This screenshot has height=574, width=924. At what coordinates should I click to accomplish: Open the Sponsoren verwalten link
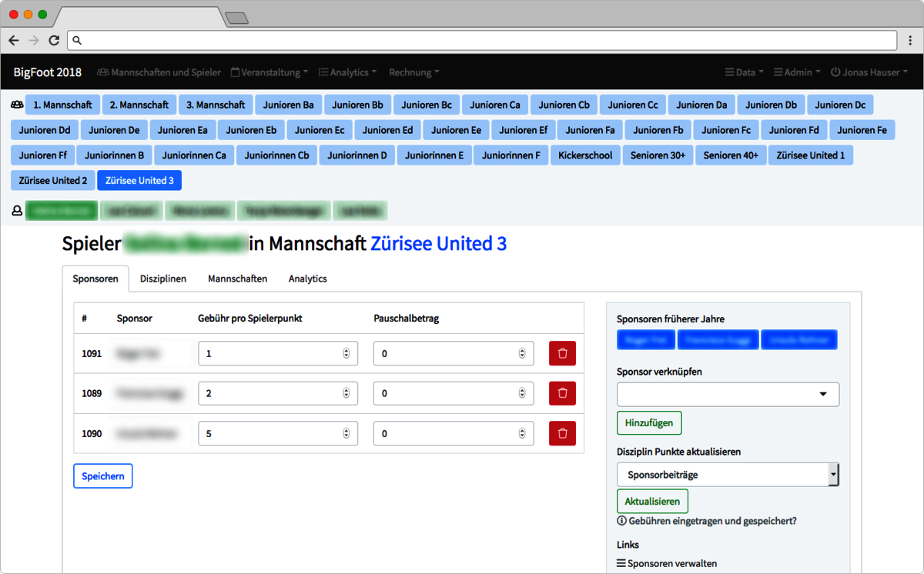coord(671,563)
